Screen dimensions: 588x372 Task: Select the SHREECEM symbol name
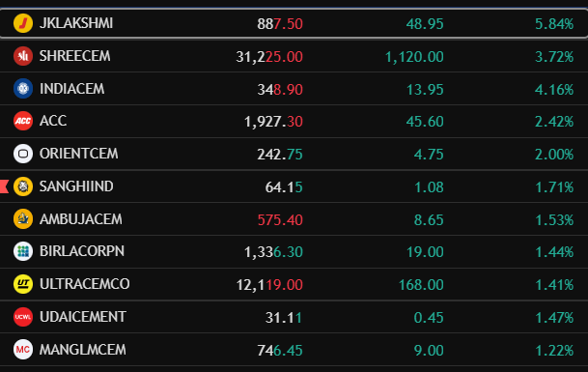coord(75,56)
